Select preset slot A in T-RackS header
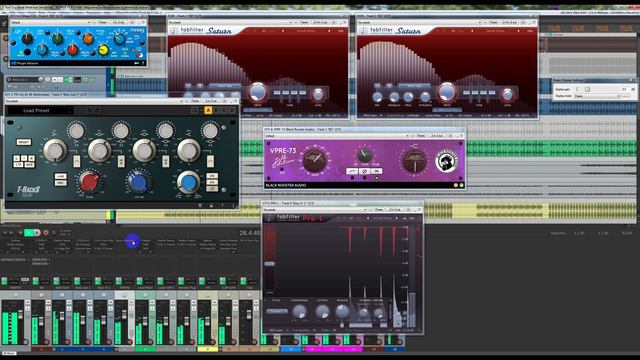Screen dimensions: 640x360 (208, 110)
